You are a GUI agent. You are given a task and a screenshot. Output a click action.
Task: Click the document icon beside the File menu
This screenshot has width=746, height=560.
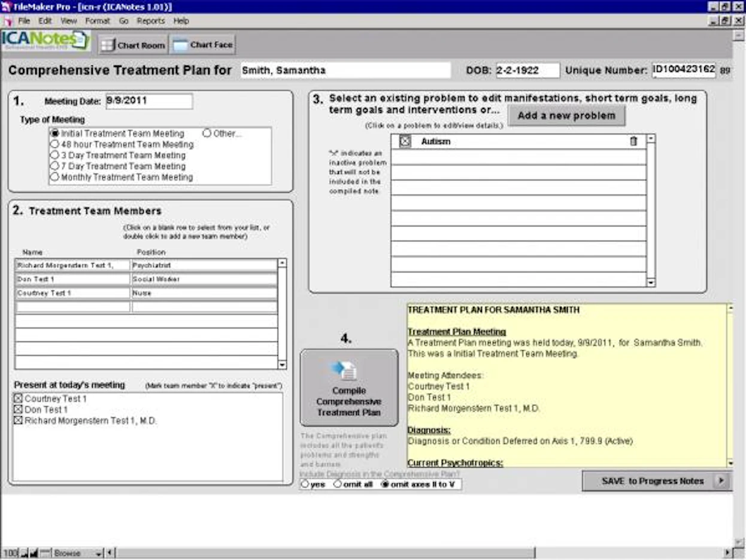click(x=8, y=21)
